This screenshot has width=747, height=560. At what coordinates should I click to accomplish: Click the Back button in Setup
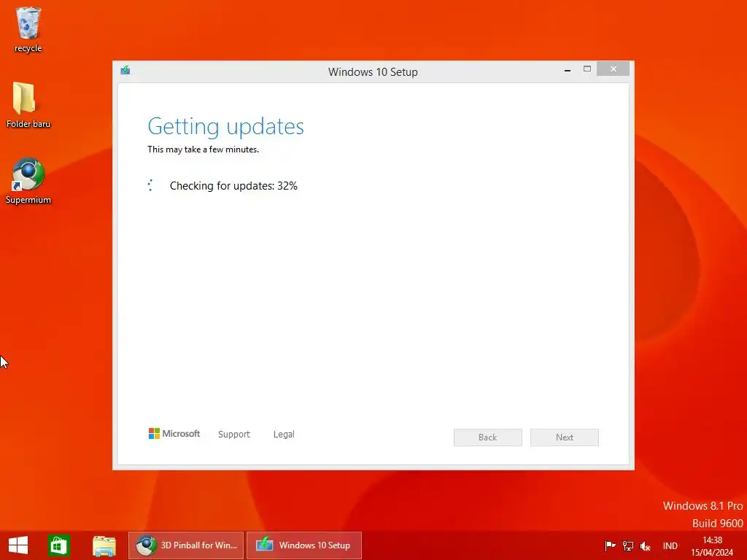[x=488, y=437]
